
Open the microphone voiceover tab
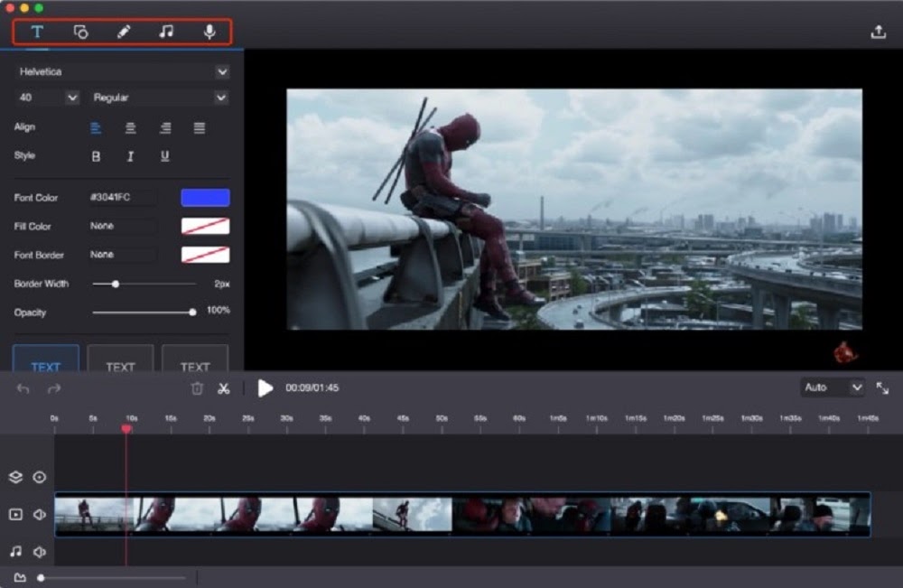point(209,32)
